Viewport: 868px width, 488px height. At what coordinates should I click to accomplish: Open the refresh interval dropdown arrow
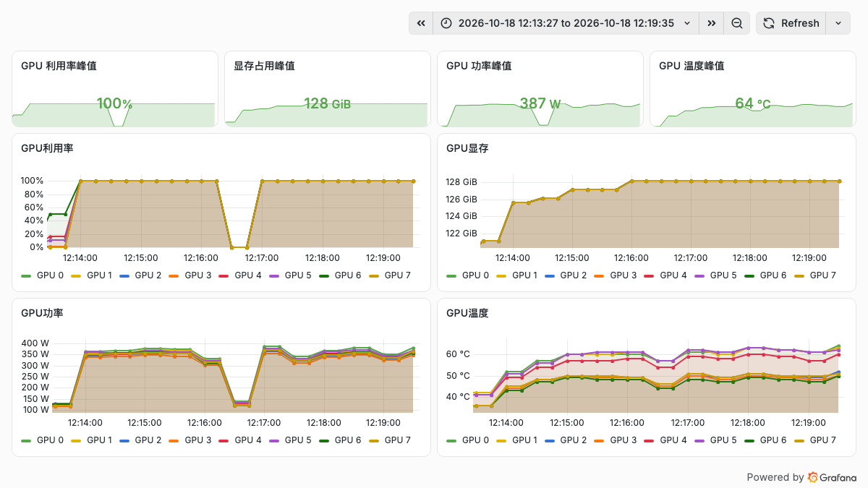(x=838, y=23)
